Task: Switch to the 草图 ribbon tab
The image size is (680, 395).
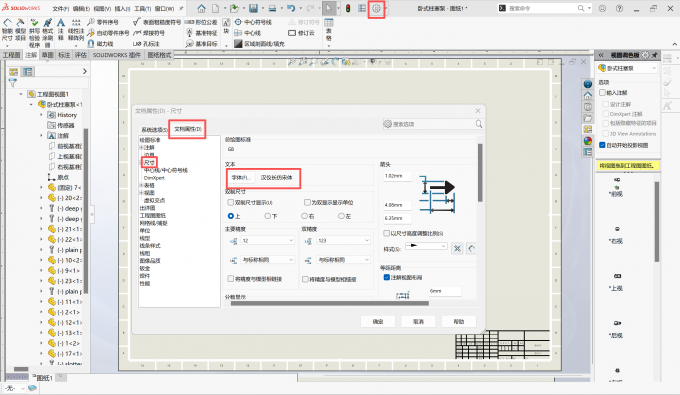Action: click(x=48, y=55)
